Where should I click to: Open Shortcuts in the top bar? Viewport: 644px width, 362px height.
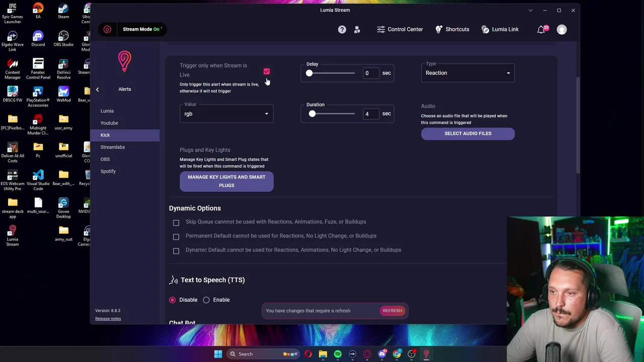pyautogui.click(x=452, y=30)
